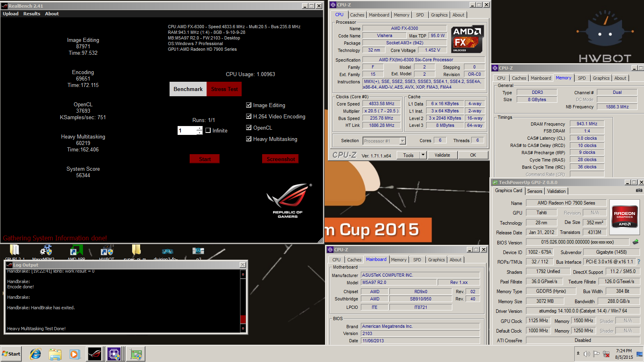Close the Log Output window

point(243,265)
